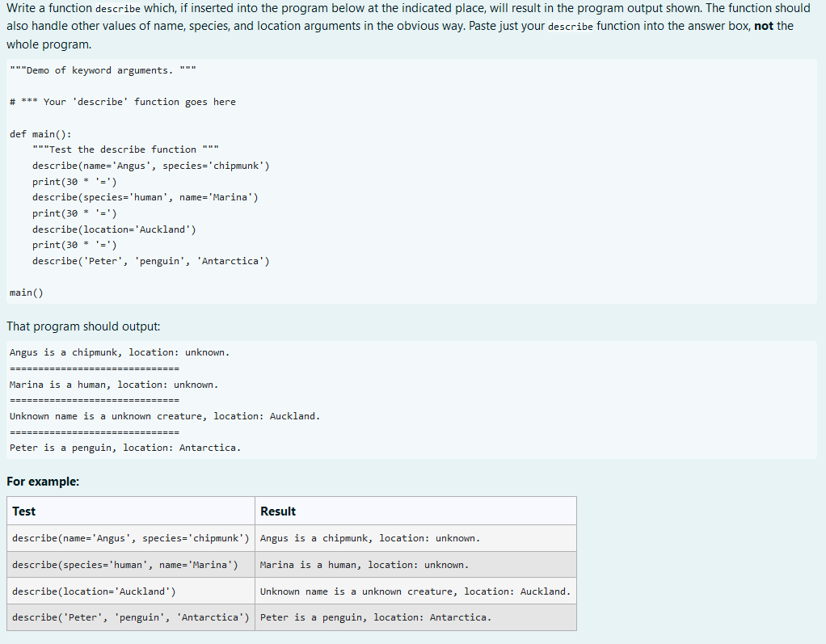Click table result 'Unknown name is a unknown creature'
The width and height of the screenshot is (826, 644).
tap(415, 591)
